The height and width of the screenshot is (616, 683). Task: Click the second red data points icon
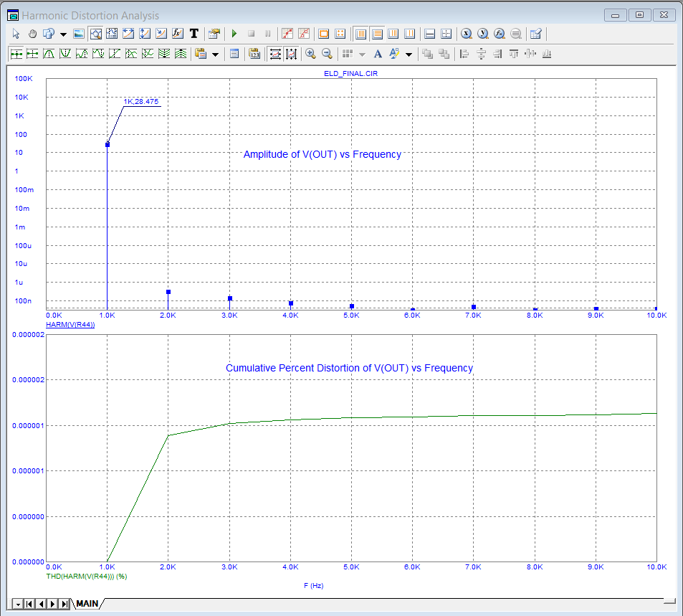click(x=304, y=34)
